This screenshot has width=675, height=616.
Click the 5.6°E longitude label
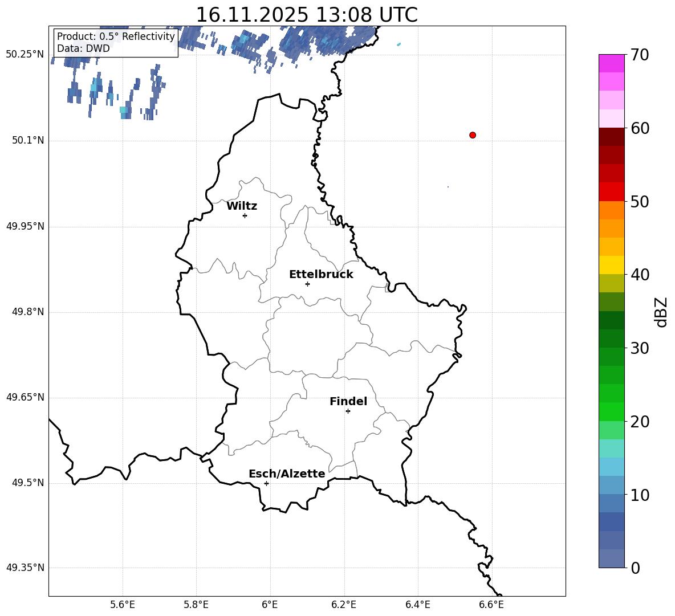pos(122,605)
